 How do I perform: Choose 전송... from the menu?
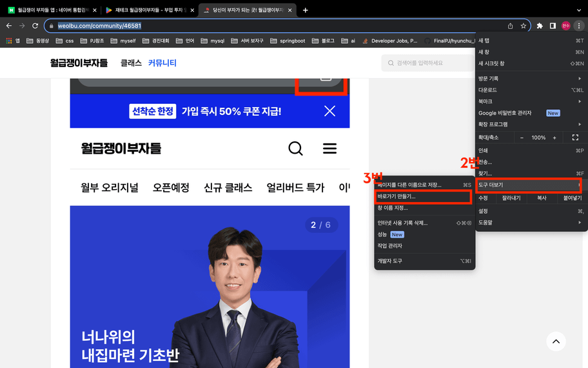[531, 162]
